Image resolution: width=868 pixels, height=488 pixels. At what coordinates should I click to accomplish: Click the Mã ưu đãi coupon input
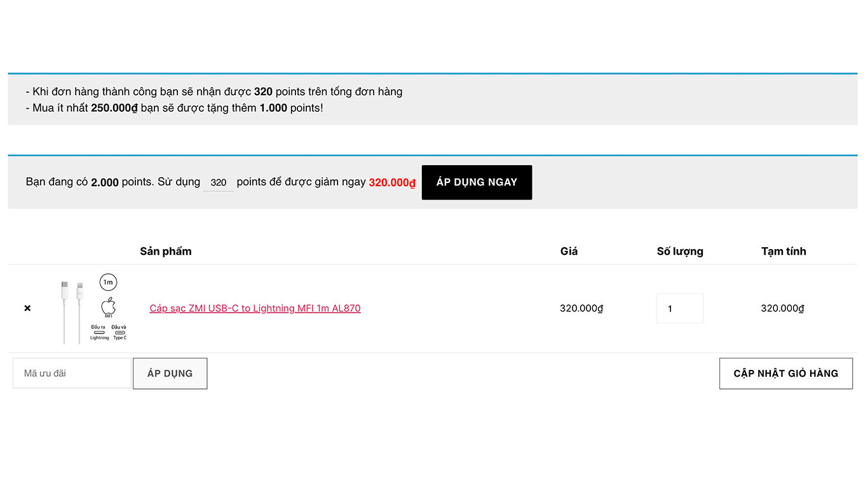(x=71, y=373)
